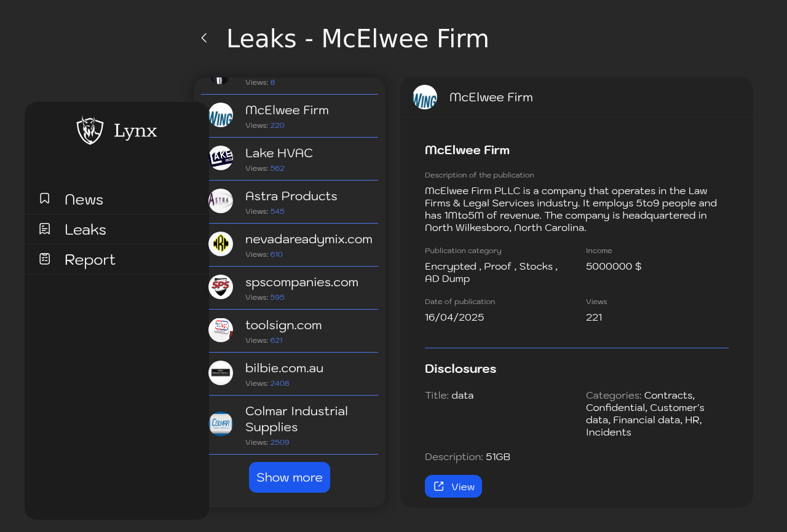The height and width of the screenshot is (532, 787).
Task: Click Colmar Industrial Supplies logo thumbnail
Action: tap(221, 424)
